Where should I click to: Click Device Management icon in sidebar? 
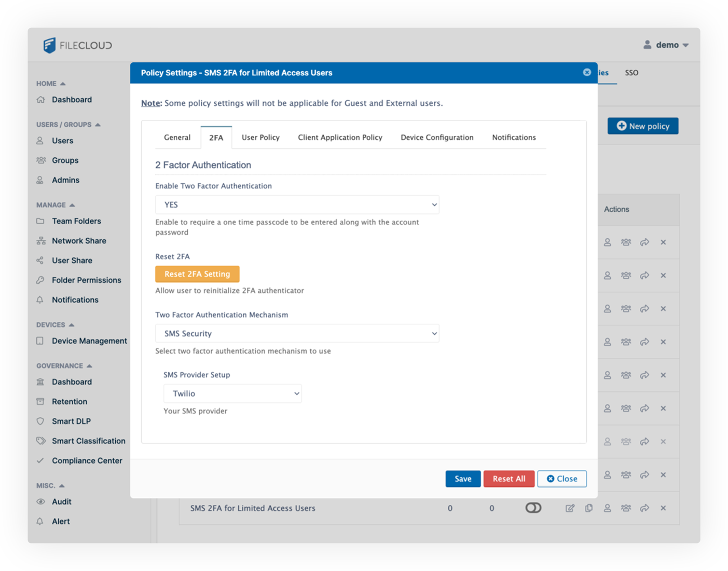(40, 341)
